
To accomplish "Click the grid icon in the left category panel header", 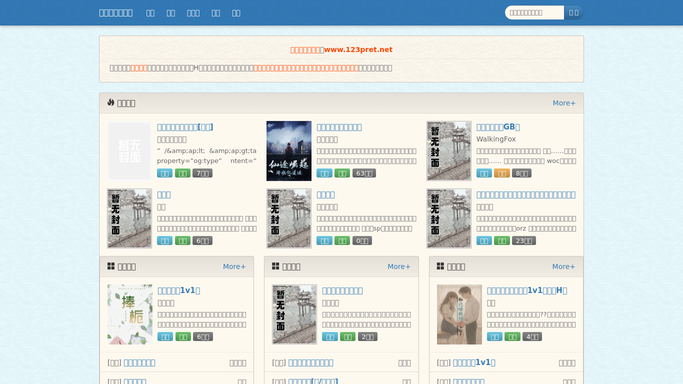I will [111, 266].
